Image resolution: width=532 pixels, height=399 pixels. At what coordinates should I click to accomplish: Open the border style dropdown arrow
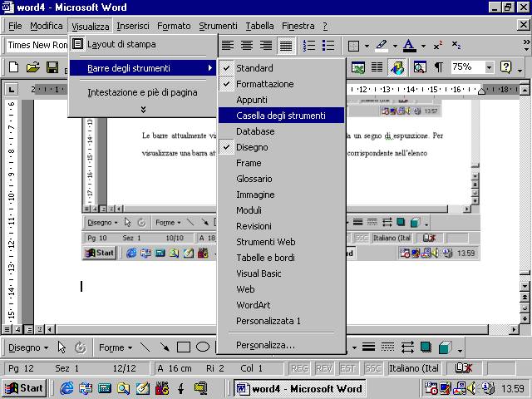367,46
